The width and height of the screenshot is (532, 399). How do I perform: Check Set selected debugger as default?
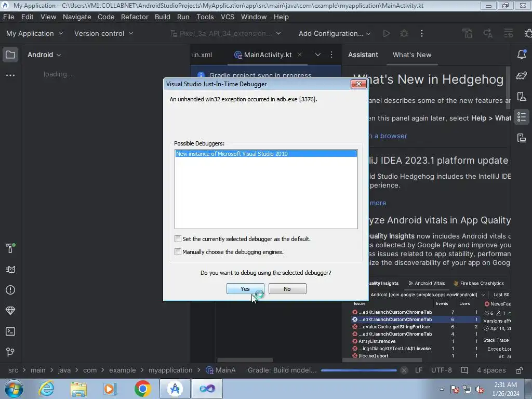(178, 239)
